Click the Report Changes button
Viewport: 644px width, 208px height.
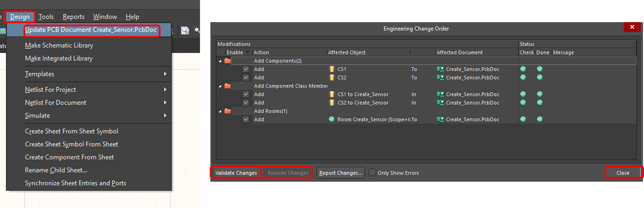340,173
